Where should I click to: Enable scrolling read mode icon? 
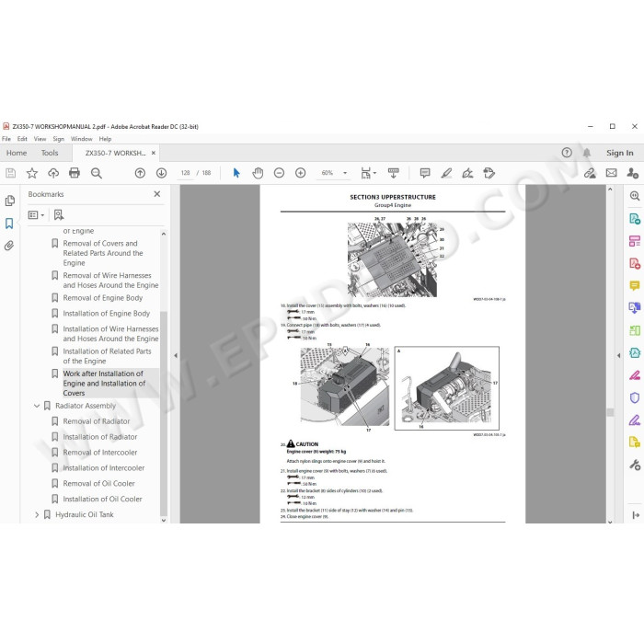(x=393, y=173)
